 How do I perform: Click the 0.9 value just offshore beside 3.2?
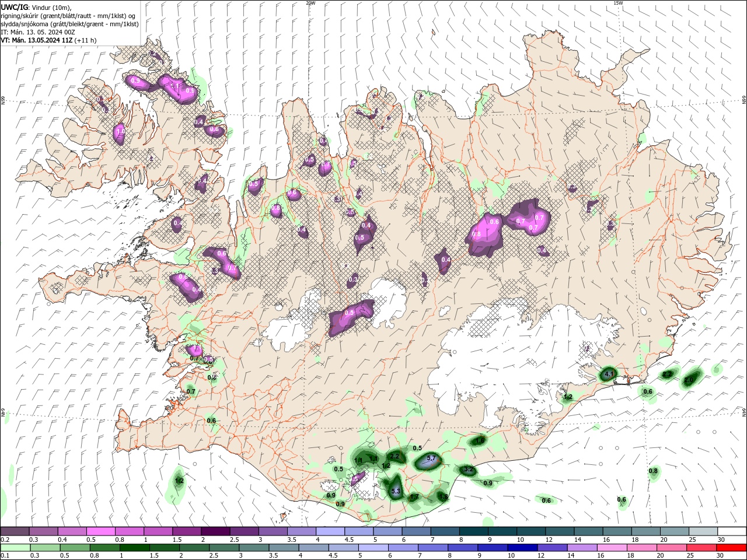[x=488, y=483]
